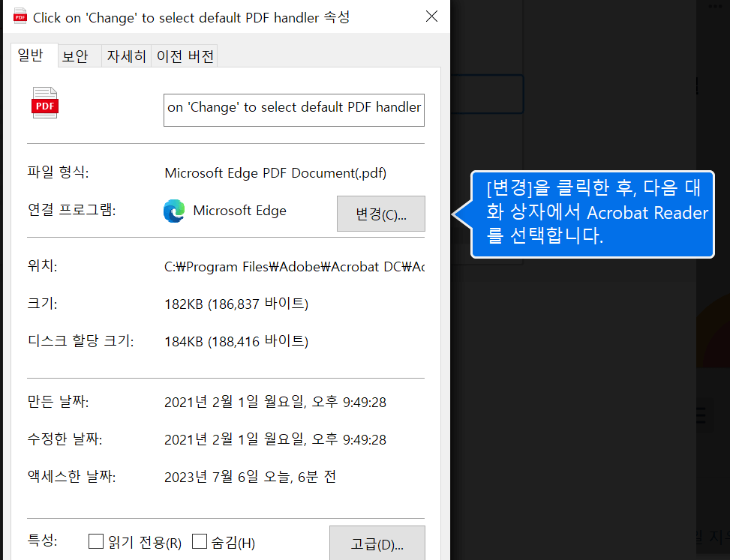Image resolution: width=730 pixels, height=560 pixels.
Task: Click the 2023년 7월 6일 accessed date value
Action: tap(250, 478)
